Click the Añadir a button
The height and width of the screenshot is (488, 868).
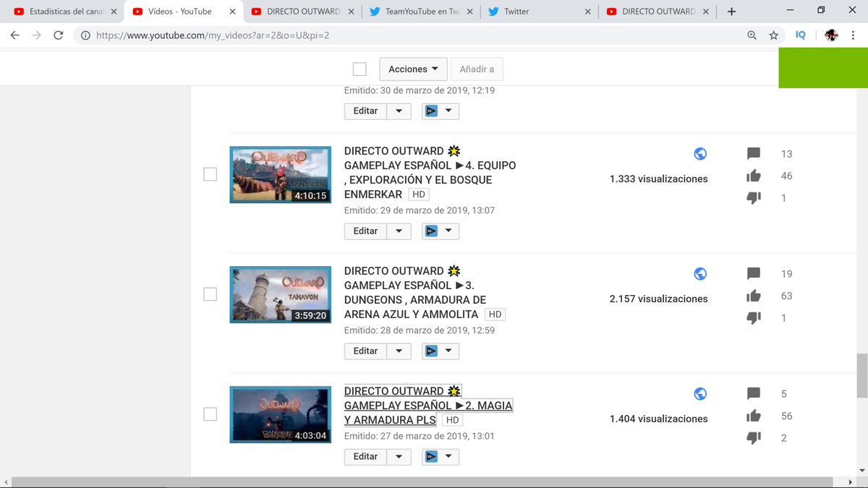477,69
